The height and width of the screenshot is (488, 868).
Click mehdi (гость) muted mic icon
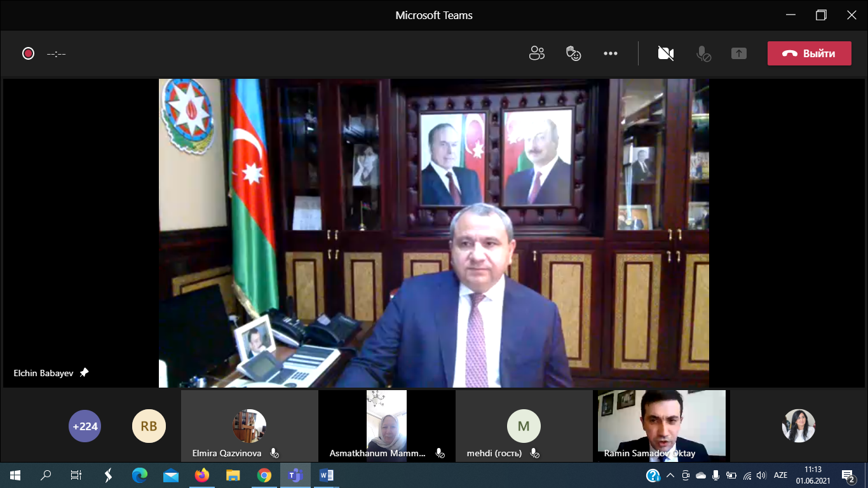click(x=534, y=453)
